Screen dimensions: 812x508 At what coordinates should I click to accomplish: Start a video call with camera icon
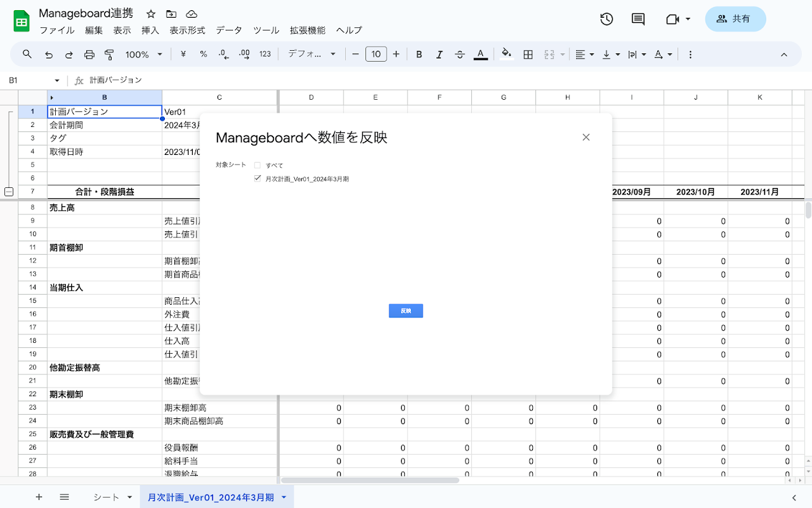tap(672, 19)
